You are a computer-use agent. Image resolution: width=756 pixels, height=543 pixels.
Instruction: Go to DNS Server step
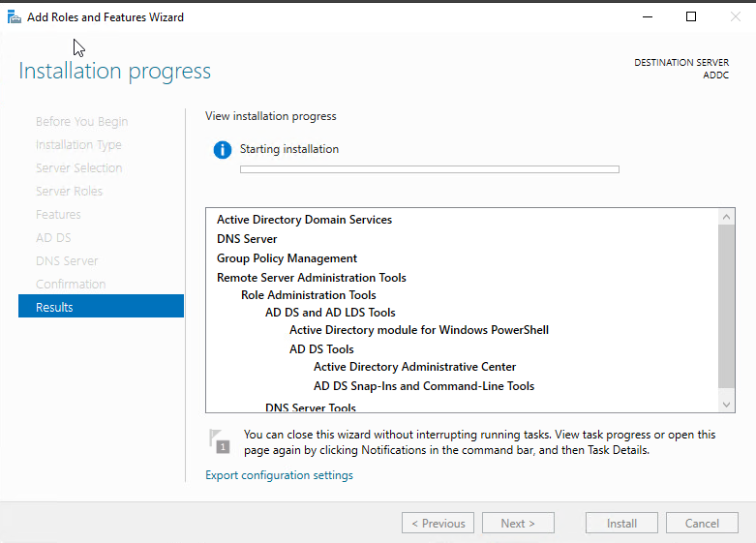click(x=67, y=261)
